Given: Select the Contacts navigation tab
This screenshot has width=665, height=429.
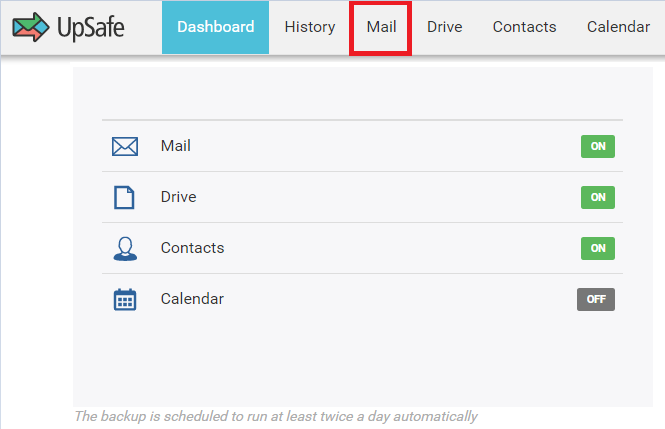Looking at the screenshot, I should (x=524, y=27).
